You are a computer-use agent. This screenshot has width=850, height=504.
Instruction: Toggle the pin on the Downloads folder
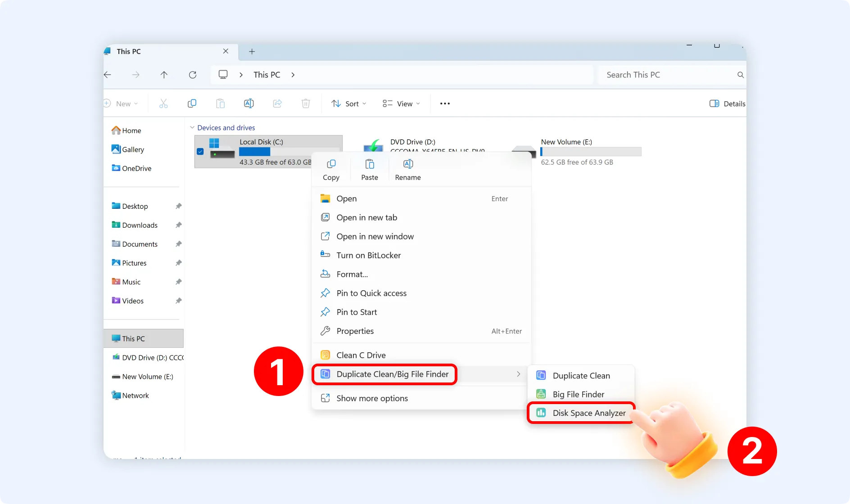179,225
